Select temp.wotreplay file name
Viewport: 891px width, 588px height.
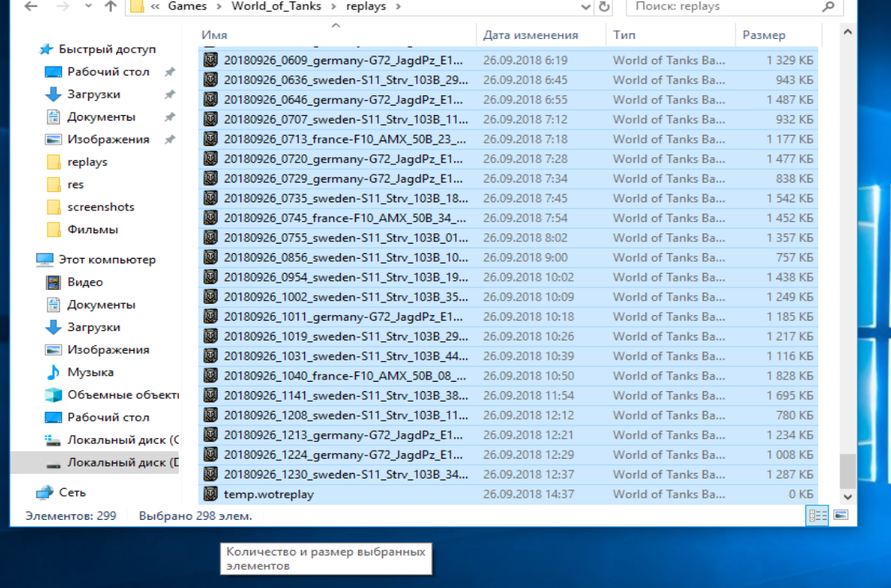[268, 494]
